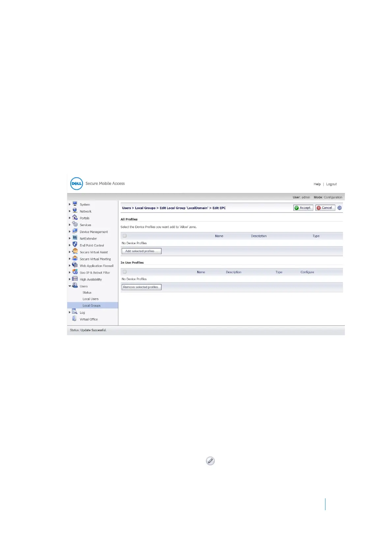Click the Users people icon
The width and height of the screenshot is (392, 555).
[x=75, y=285]
